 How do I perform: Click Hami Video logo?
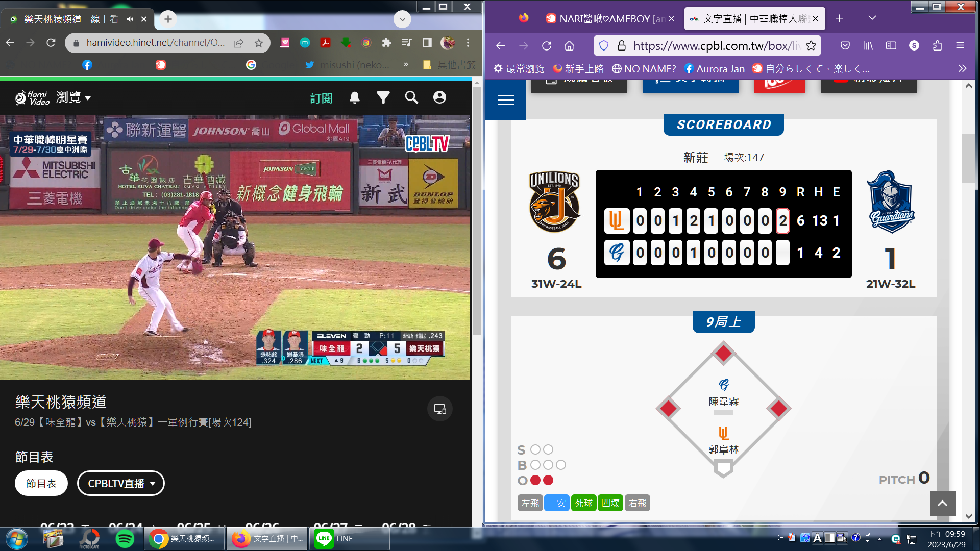(x=32, y=97)
